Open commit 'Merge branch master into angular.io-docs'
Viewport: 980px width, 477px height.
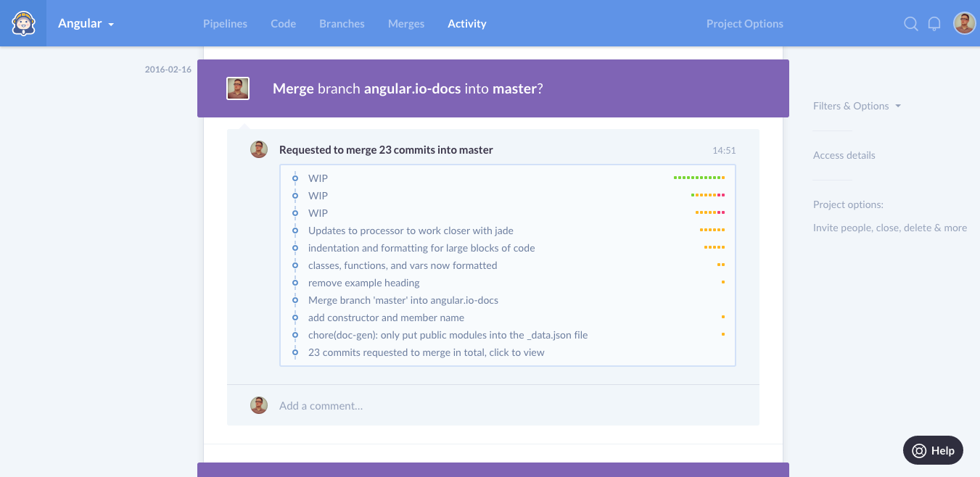403,300
